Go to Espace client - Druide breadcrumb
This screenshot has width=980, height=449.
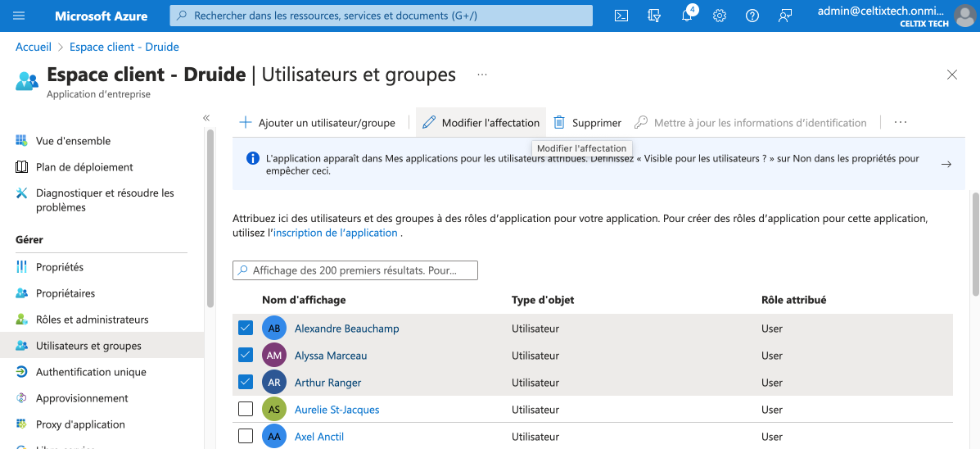(x=124, y=47)
